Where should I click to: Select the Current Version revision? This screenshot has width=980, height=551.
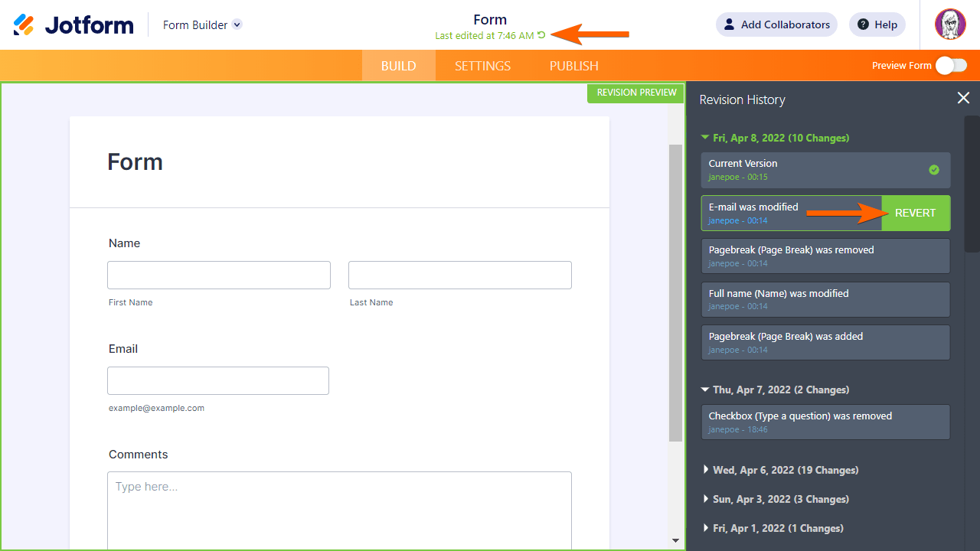[x=825, y=170]
